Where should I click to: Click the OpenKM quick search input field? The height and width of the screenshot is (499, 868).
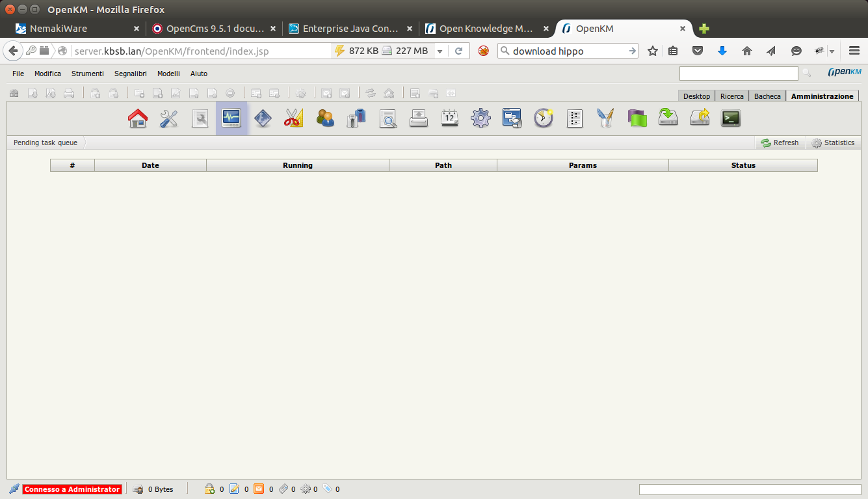coord(738,74)
